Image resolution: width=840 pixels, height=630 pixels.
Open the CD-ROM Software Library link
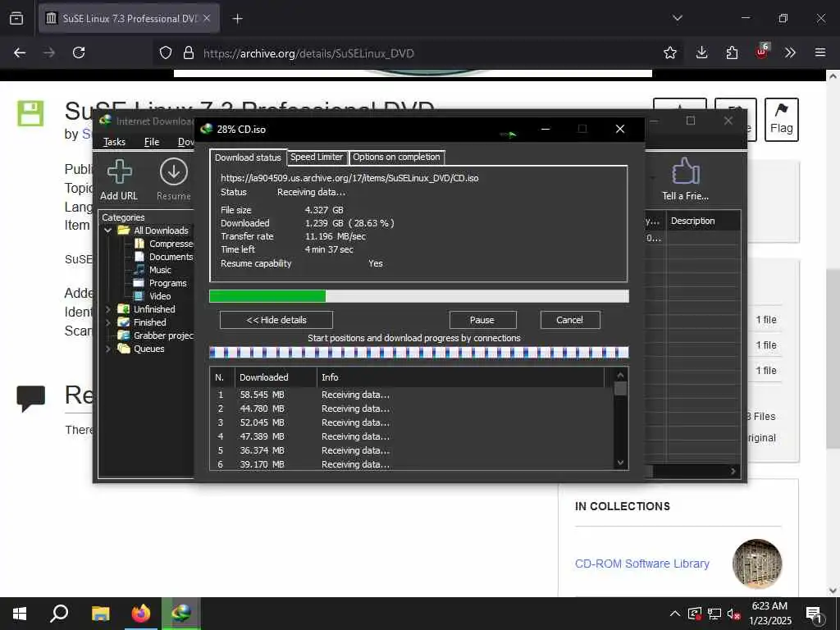[x=641, y=564]
